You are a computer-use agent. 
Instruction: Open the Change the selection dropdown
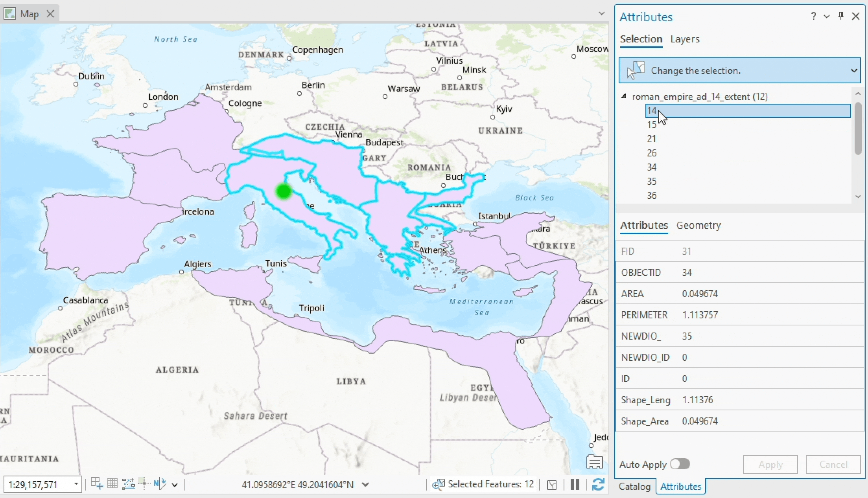coord(854,71)
